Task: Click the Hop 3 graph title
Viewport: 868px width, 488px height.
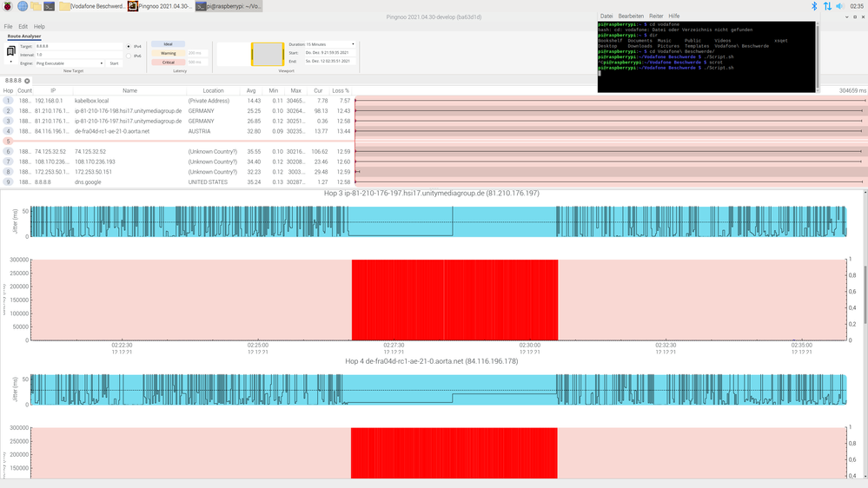Action: [x=431, y=193]
